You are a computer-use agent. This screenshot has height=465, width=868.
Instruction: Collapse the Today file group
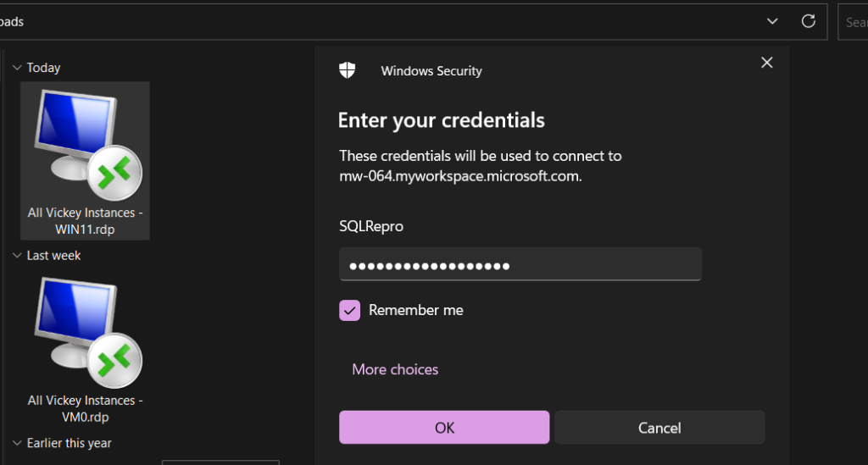pyautogui.click(x=17, y=68)
